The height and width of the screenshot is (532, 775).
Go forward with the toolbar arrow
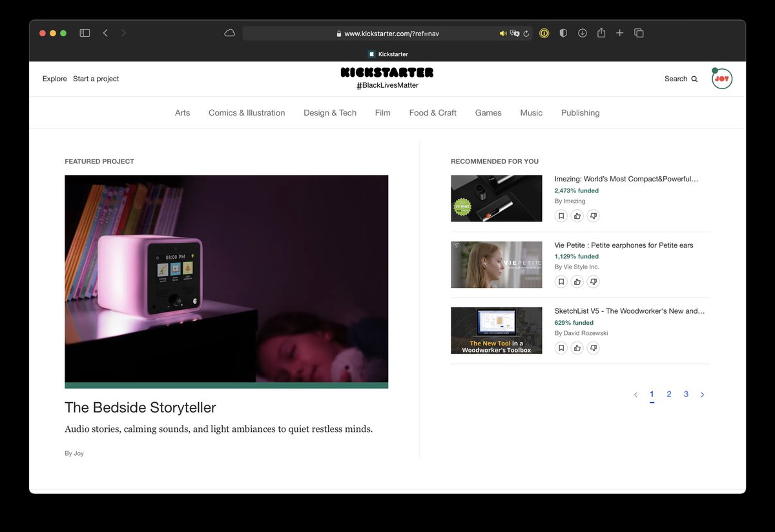[123, 33]
